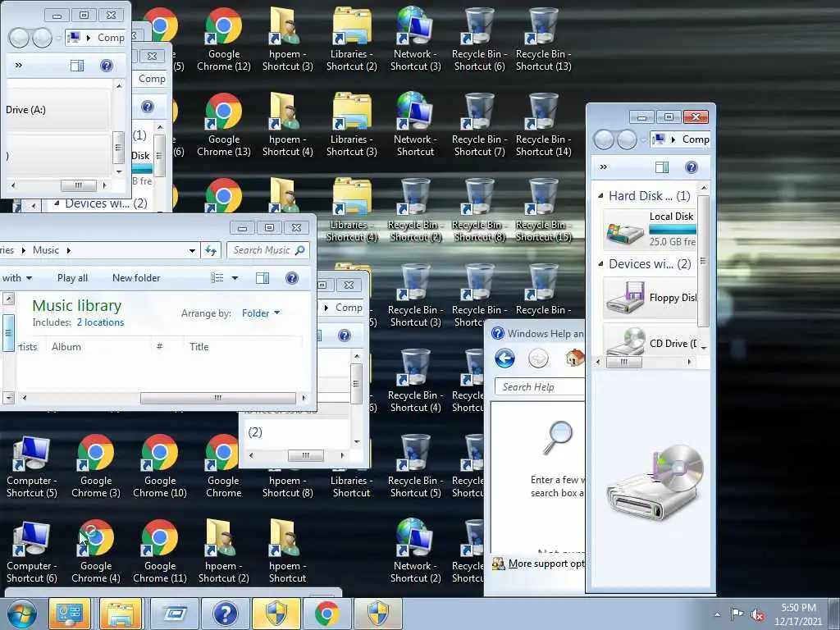This screenshot has height=630, width=840.
Task: Click Music breadcrumb in address bar
Action: point(46,250)
